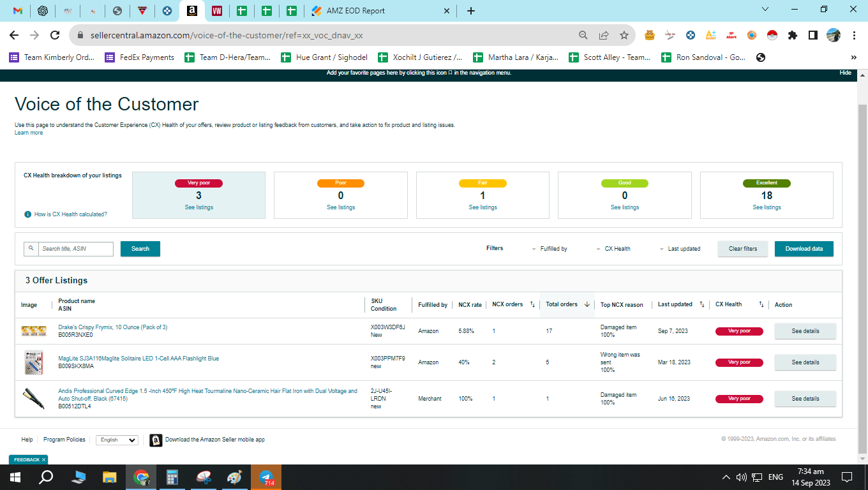Open the English language dropdown
Image resolution: width=868 pixels, height=490 pixels.
click(117, 440)
